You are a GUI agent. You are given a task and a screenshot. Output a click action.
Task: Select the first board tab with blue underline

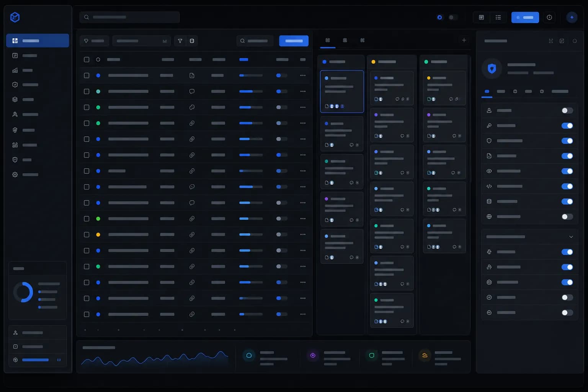pyautogui.click(x=328, y=40)
